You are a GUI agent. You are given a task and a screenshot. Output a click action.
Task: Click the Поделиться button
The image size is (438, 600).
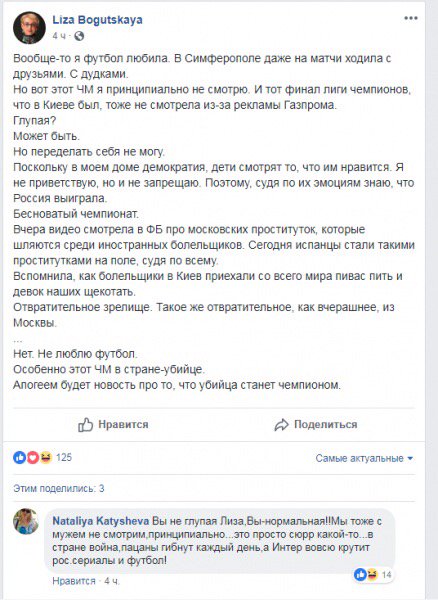pos(316,424)
